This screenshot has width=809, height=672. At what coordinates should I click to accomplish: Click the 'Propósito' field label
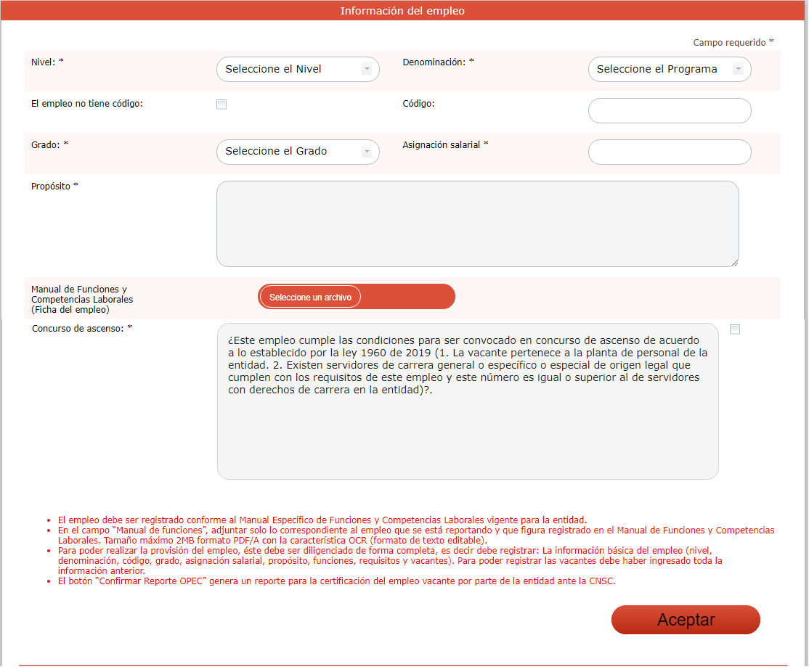54,187
